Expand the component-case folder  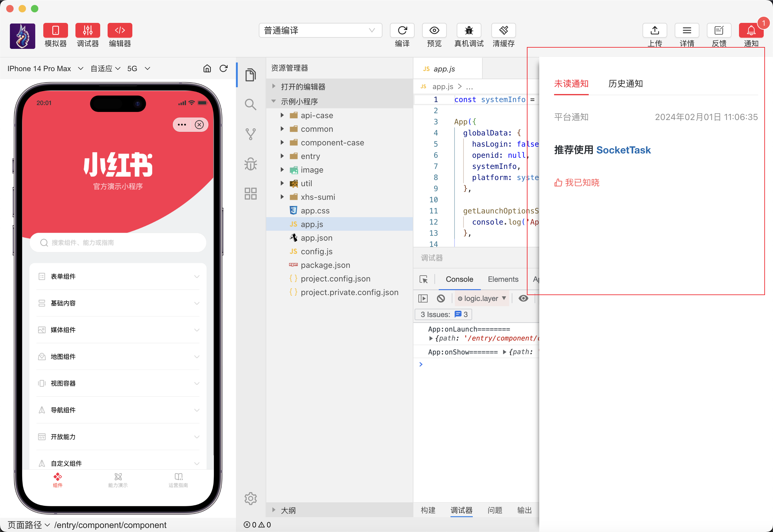(340, 143)
